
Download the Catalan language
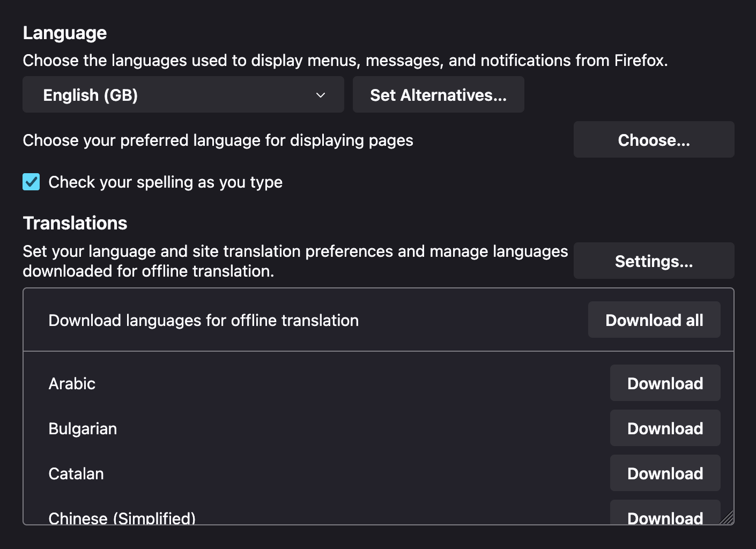point(665,473)
